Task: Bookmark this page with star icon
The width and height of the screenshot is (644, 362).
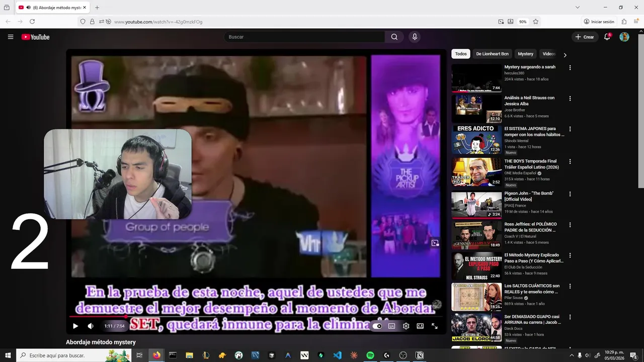Action: click(x=536, y=22)
